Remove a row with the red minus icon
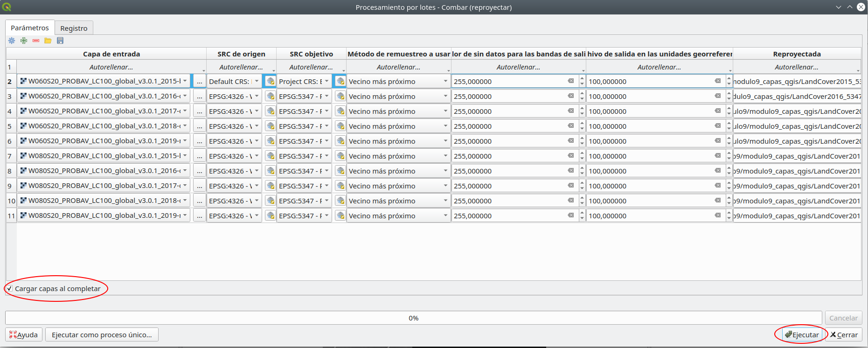Screen dimensions: 868x348 tap(36, 41)
